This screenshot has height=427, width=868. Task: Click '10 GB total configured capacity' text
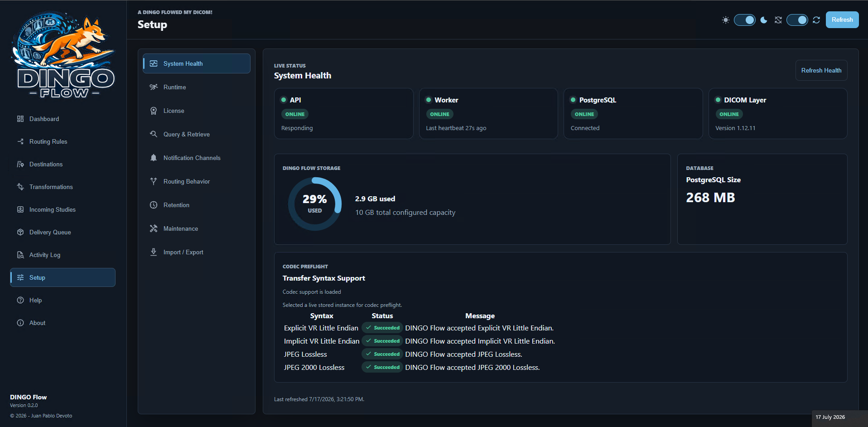click(x=405, y=213)
